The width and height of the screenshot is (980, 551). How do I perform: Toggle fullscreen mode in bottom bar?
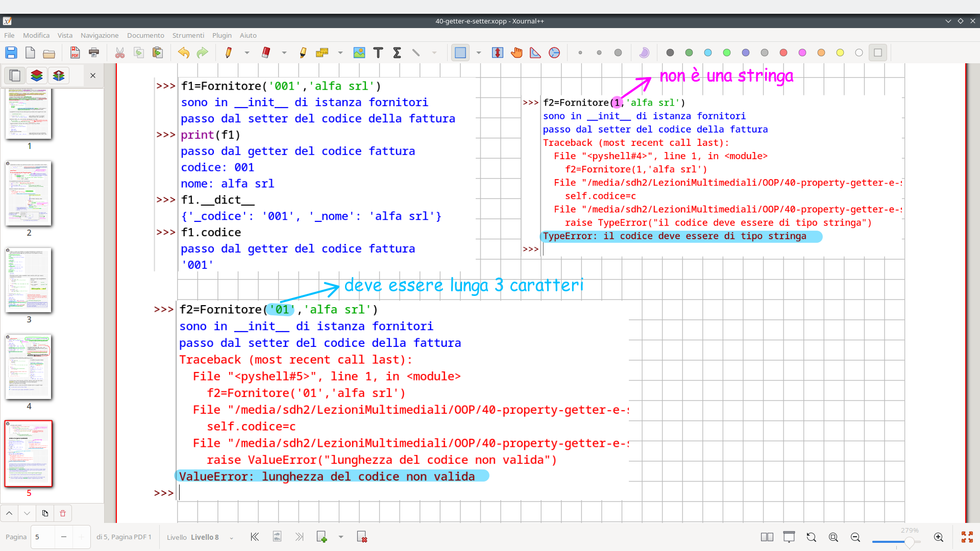click(x=967, y=537)
